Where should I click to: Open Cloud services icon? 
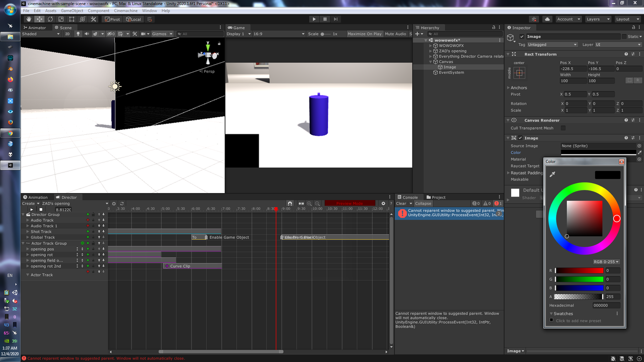547,19
